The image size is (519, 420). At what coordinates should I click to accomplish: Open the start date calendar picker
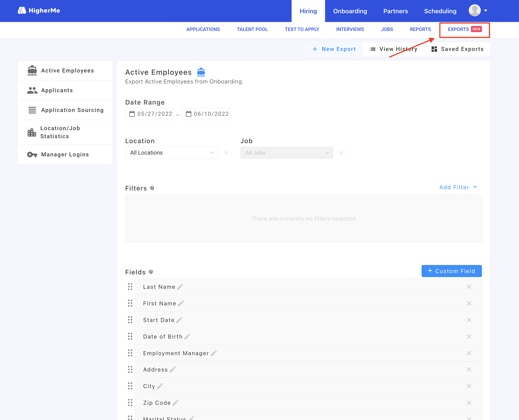coord(132,114)
